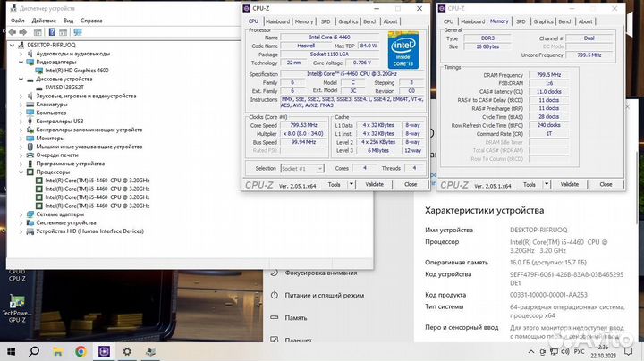Switch to Mainboard tab in CPU-Z processor window

tap(277, 21)
